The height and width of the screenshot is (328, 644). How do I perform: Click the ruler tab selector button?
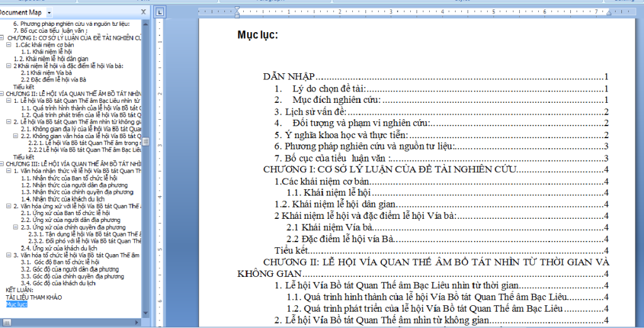coord(159,12)
